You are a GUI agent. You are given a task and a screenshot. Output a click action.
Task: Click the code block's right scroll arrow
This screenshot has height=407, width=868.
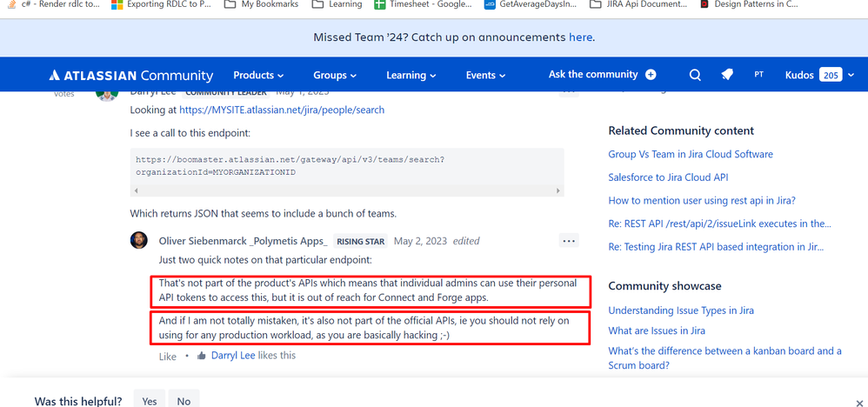[558, 190]
